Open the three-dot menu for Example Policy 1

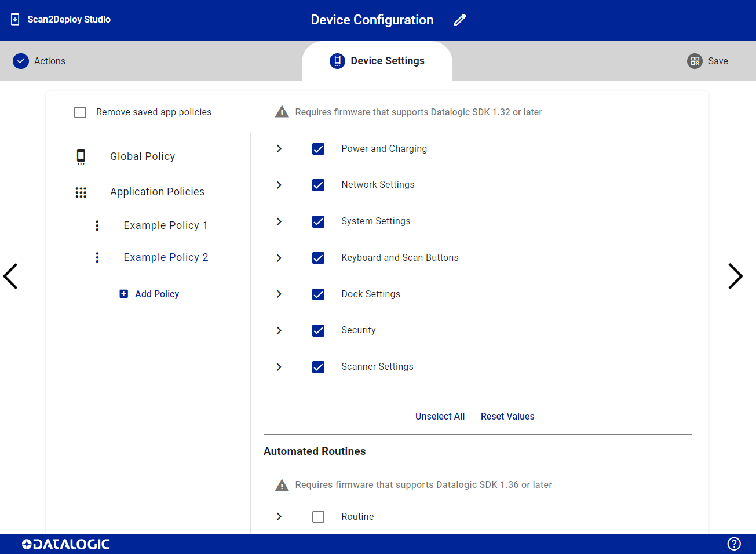(x=97, y=225)
